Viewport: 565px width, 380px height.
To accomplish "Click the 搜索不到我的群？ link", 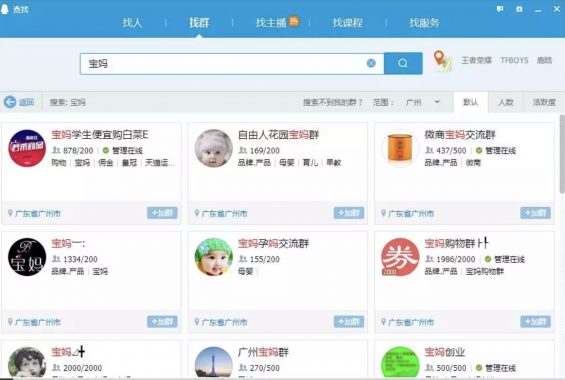I will pyautogui.click(x=333, y=102).
